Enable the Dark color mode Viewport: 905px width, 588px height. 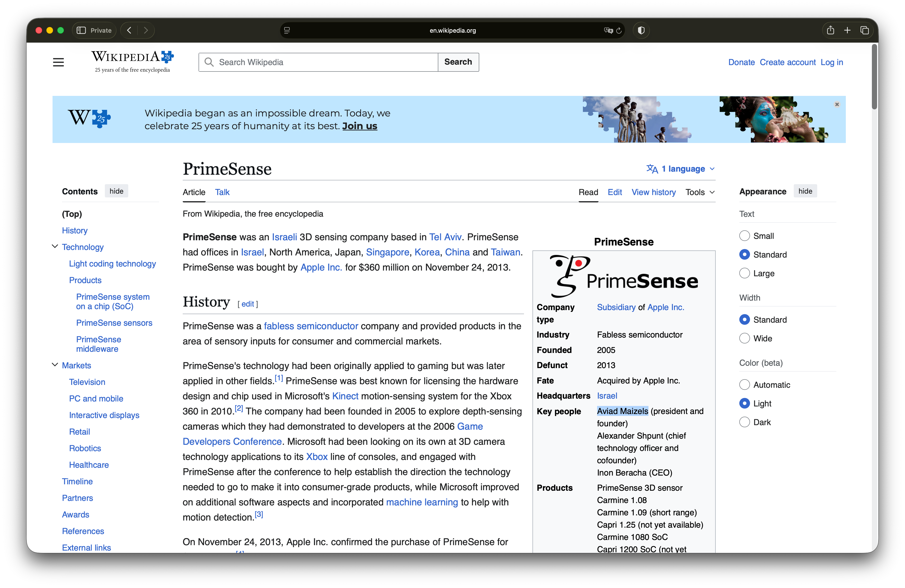coord(745,422)
